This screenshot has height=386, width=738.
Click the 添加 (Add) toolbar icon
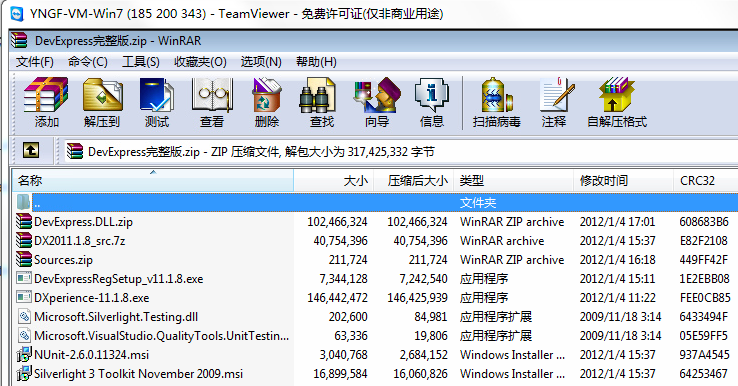pos(46,102)
